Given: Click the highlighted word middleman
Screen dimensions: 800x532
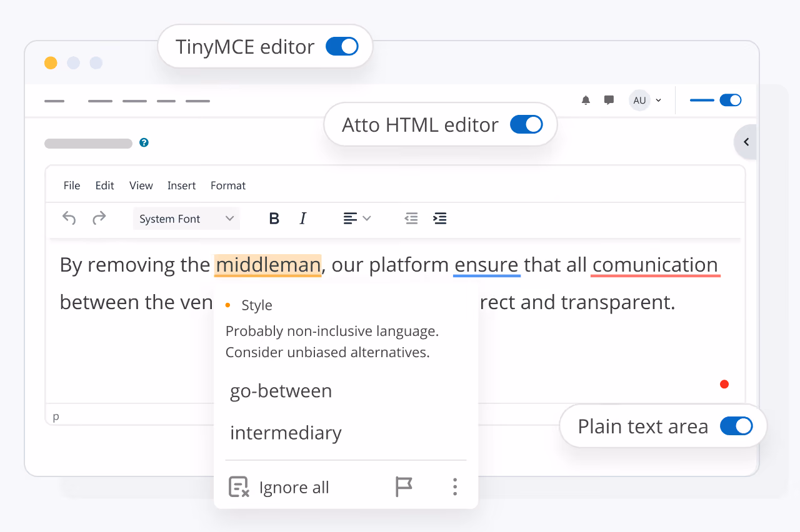Looking at the screenshot, I should click(267, 265).
